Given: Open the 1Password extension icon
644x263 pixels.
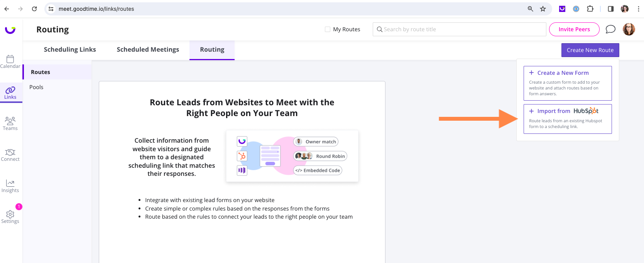Looking at the screenshot, I should click(576, 9).
